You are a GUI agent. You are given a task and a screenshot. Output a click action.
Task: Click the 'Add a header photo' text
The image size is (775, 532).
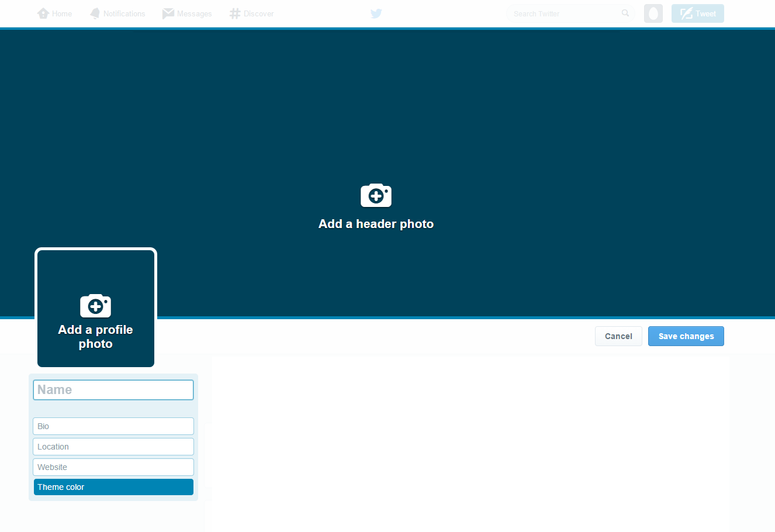[x=376, y=224]
